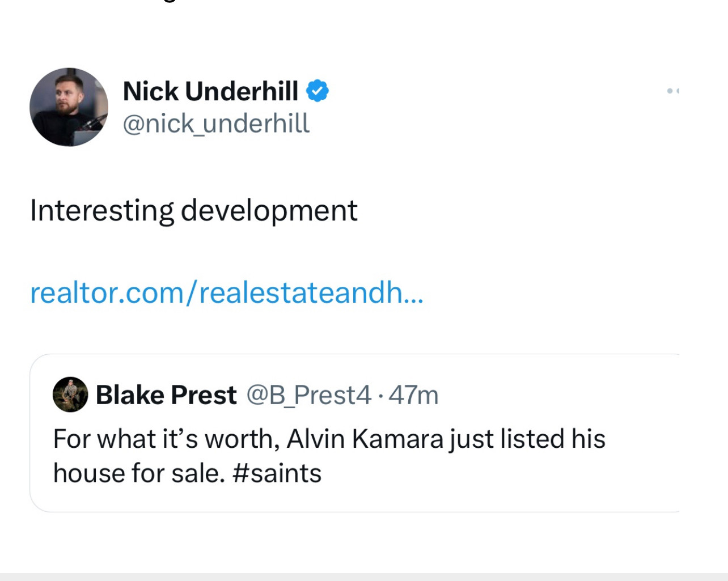This screenshot has width=728, height=581.
Task: Click the word "Interesting" in the tweet
Action: click(x=102, y=211)
